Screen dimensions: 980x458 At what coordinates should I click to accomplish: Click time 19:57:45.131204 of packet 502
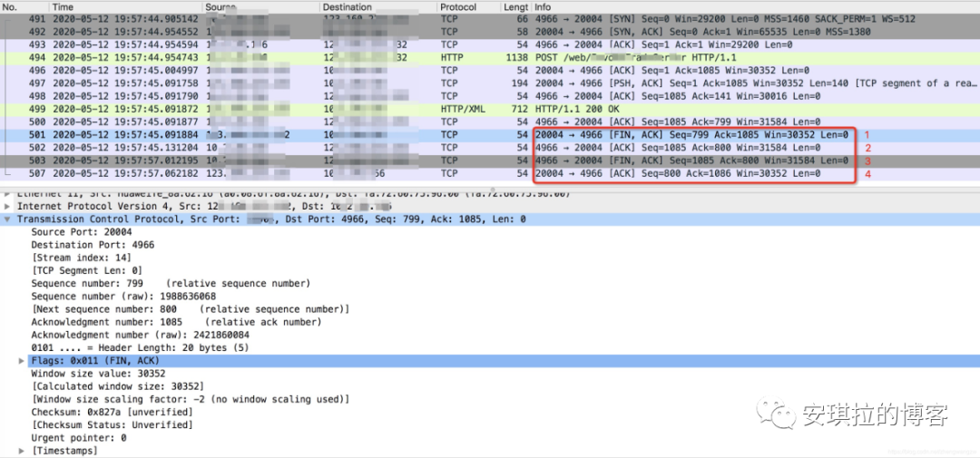click(x=125, y=148)
